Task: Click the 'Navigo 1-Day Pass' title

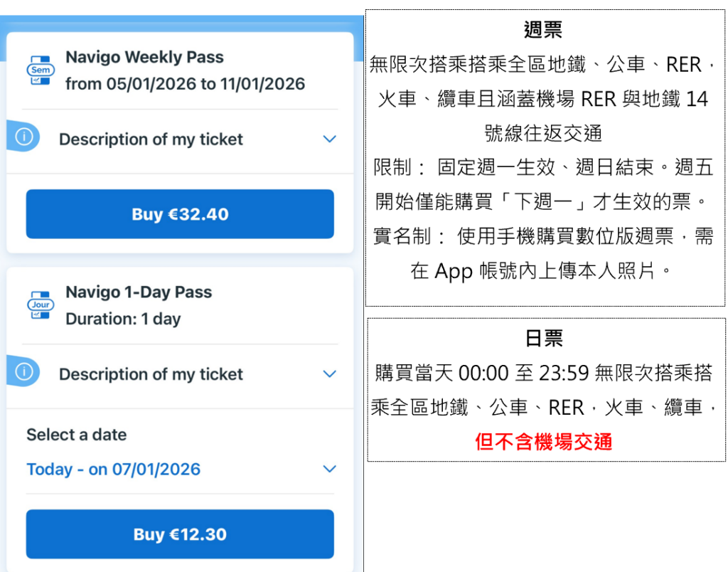Action: pos(139,292)
